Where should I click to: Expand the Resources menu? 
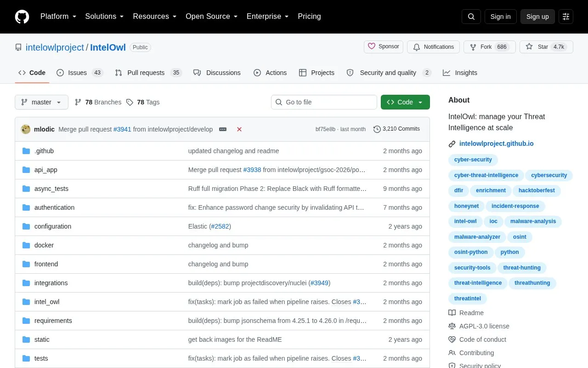pyautogui.click(x=155, y=17)
